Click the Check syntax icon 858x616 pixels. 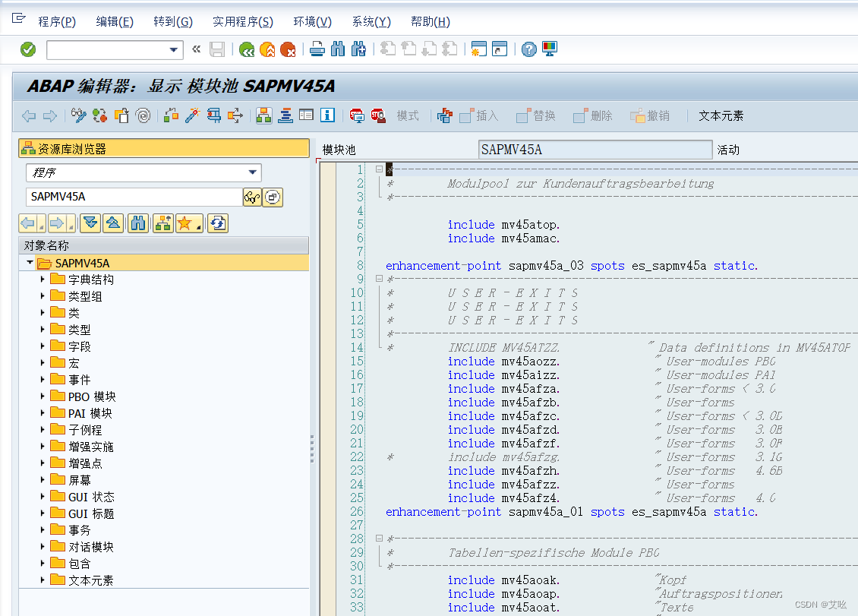pyautogui.click(x=172, y=115)
